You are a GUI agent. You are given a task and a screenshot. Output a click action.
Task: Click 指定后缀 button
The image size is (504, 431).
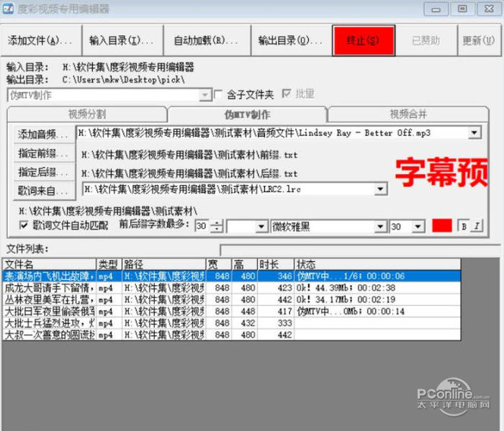click(43, 172)
